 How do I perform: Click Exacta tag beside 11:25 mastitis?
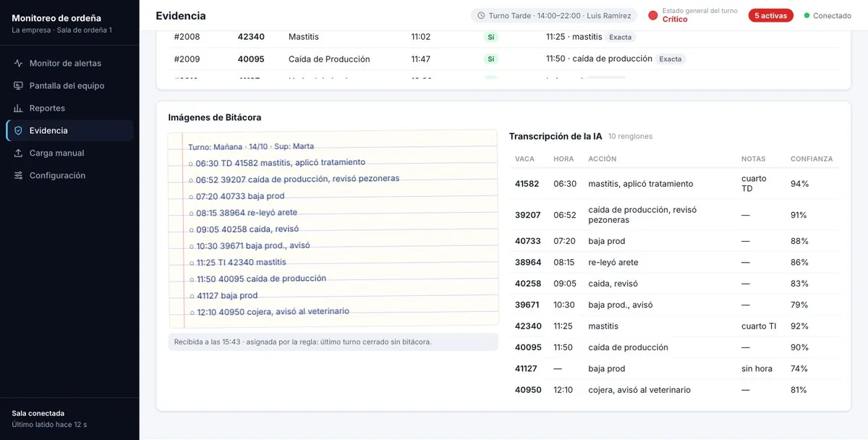(x=620, y=37)
